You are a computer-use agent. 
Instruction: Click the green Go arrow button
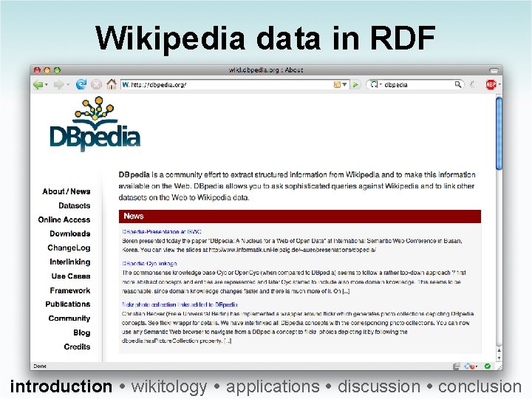(355, 84)
